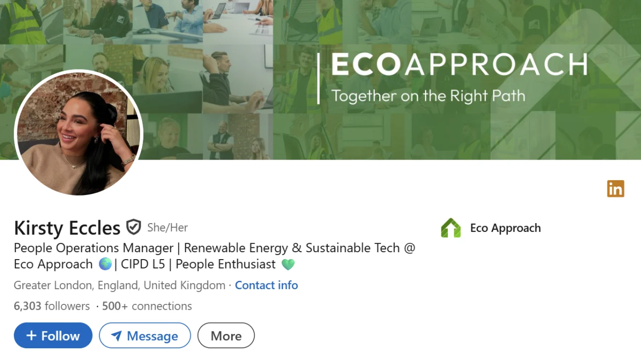Viewport: 641px width, 364px height.
Task: Click the green Eco Approach house logo
Action: [x=451, y=228]
